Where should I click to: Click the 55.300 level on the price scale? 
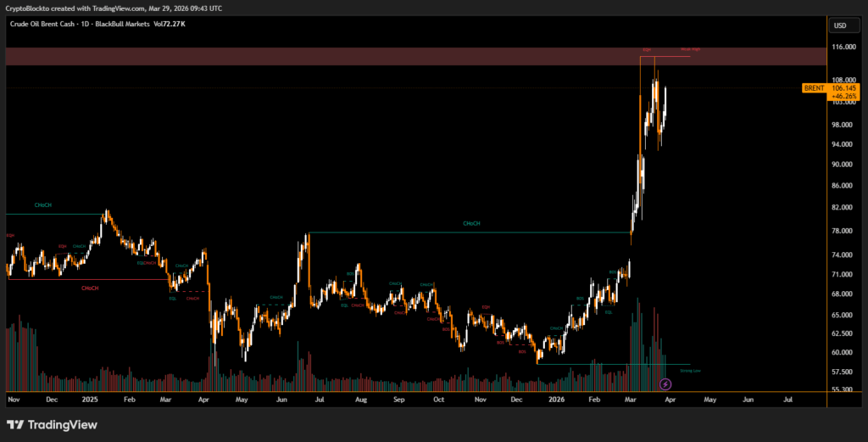tap(845, 389)
